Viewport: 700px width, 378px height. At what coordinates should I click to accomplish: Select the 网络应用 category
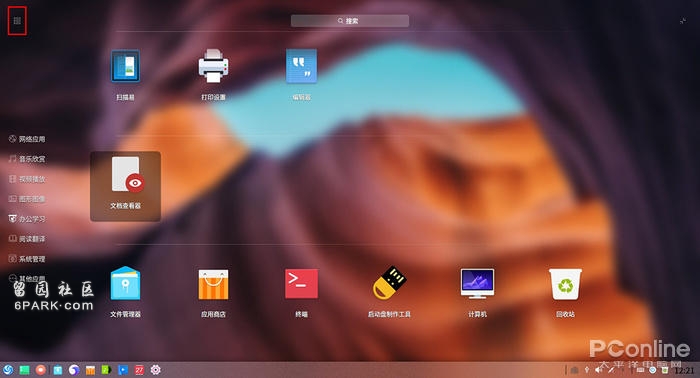pos(27,139)
